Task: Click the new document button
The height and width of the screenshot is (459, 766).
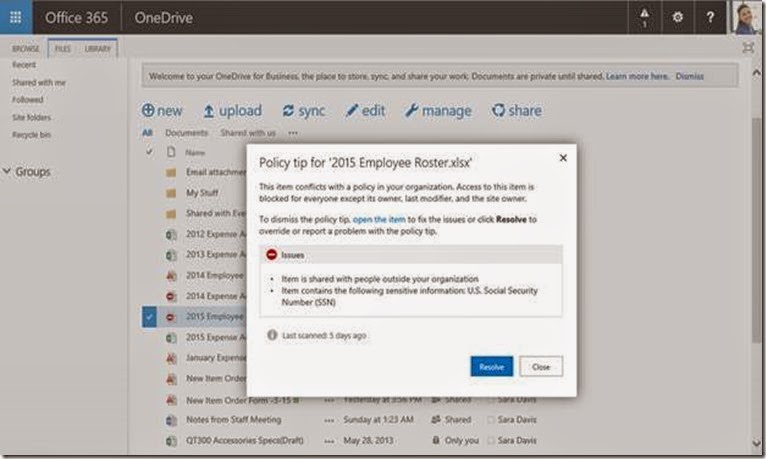Action: point(162,111)
